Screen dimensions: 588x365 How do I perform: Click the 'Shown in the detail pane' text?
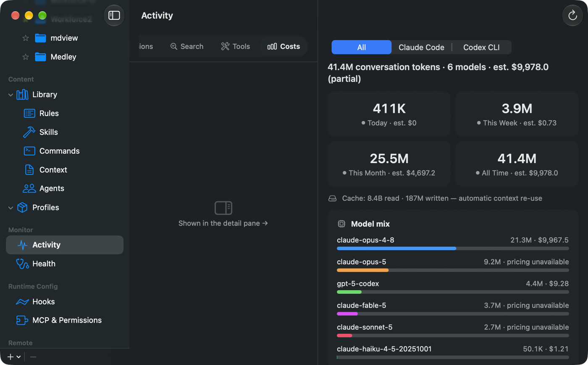point(223,223)
